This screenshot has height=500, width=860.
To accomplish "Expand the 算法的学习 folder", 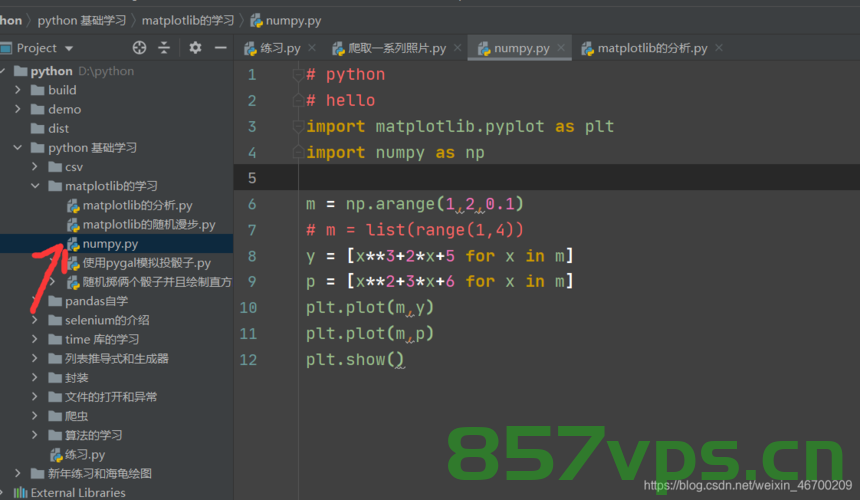I will (x=35, y=435).
